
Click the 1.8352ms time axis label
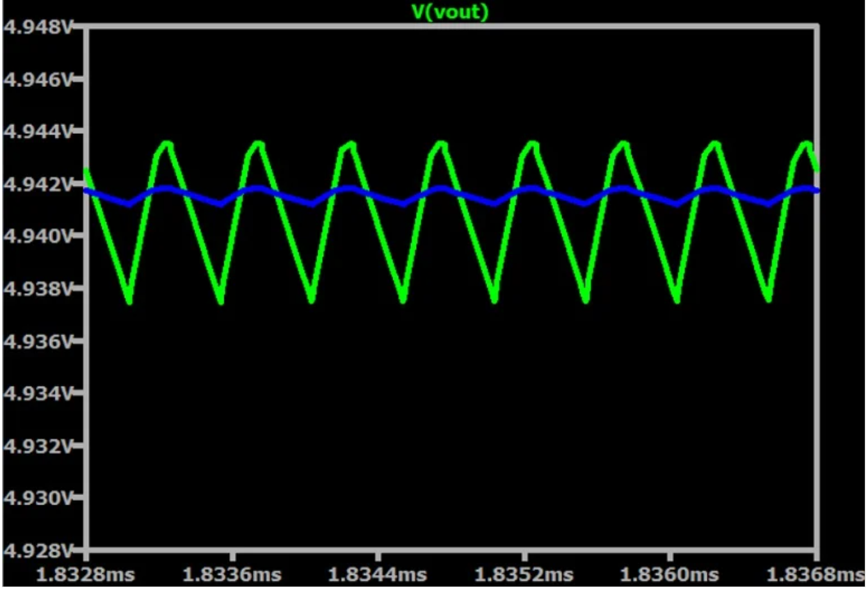524,574
